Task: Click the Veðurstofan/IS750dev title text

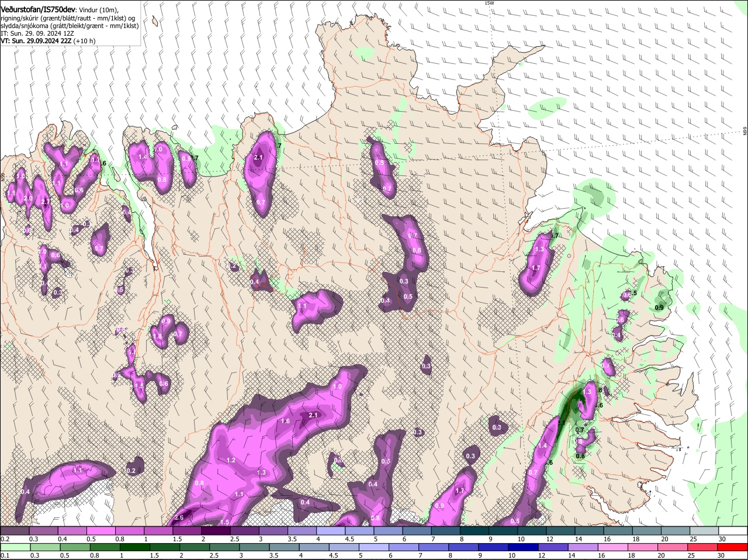Action: point(38,9)
